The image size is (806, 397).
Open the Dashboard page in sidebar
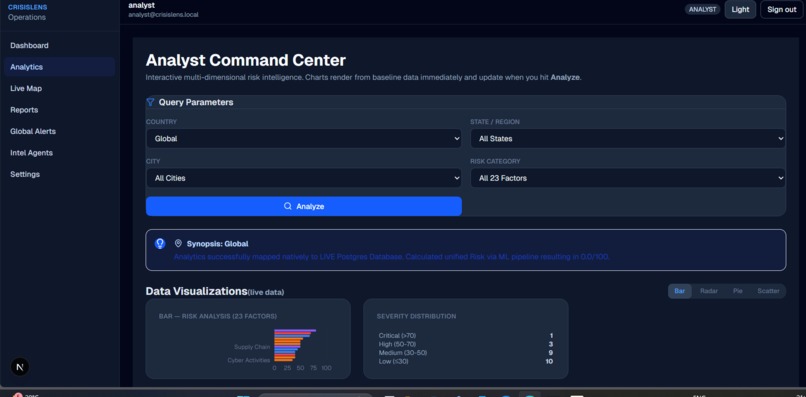29,45
